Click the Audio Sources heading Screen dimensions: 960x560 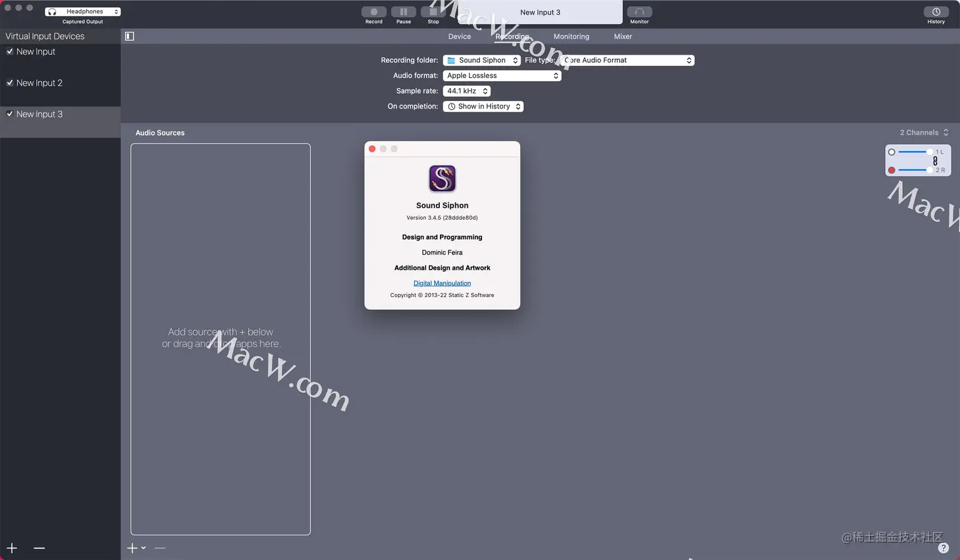tap(160, 133)
